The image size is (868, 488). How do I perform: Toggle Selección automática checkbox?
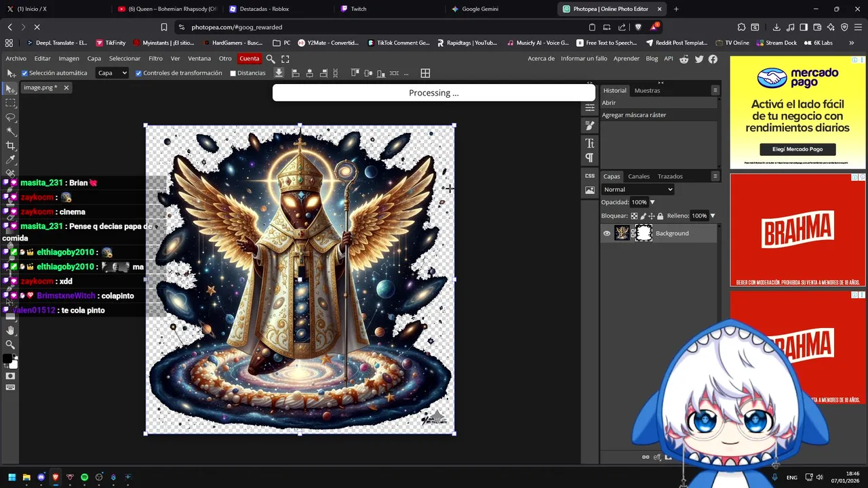[x=25, y=73]
